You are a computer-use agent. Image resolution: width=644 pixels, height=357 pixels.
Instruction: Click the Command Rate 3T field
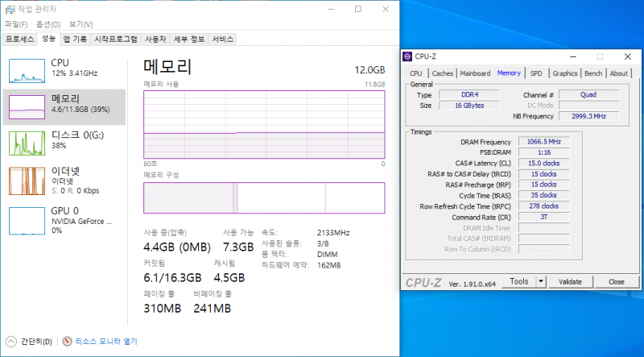pyautogui.click(x=544, y=217)
